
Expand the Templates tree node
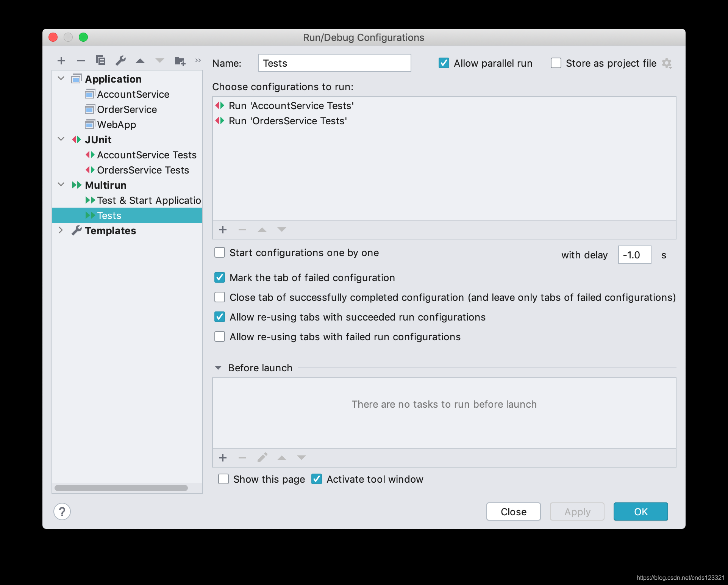pyautogui.click(x=61, y=230)
